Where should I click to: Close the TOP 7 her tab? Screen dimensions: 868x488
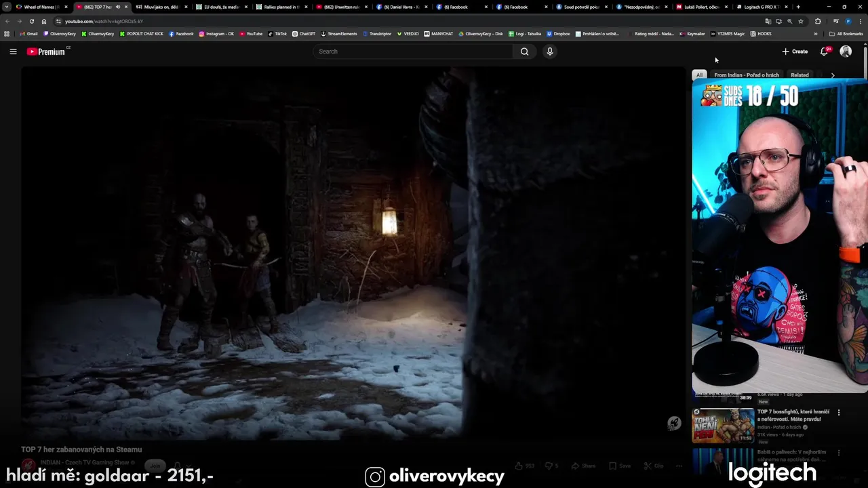[x=126, y=7]
